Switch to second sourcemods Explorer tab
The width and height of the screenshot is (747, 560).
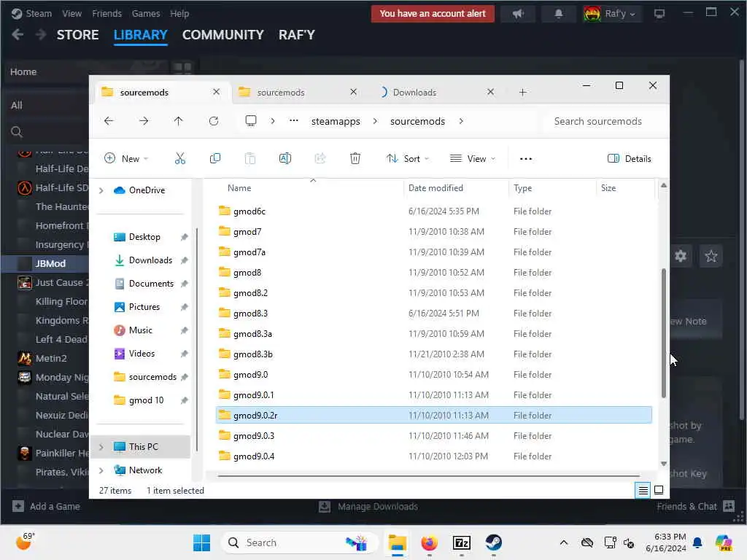(280, 93)
